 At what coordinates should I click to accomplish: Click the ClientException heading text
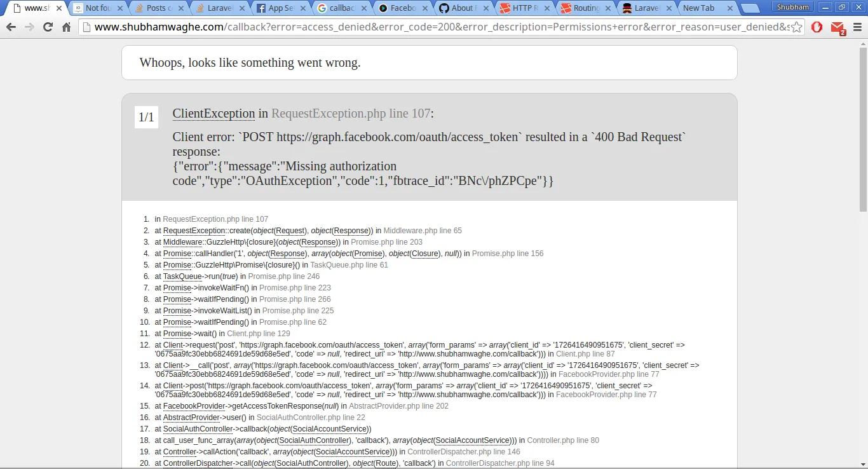[x=214, y=114]
